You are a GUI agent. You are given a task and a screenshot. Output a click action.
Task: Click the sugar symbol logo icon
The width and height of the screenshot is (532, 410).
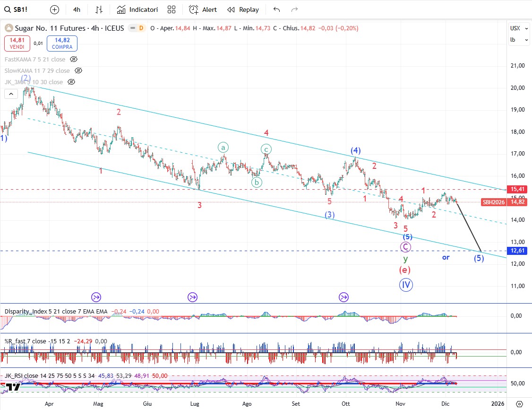pyautogui.click(x=9, y=28)
